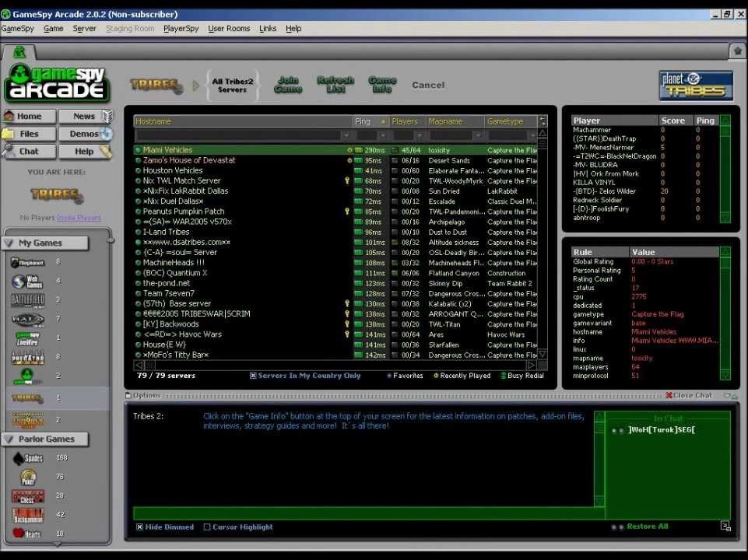The image size is (748, 560).
Task: Open the News section
Action: tap(86, 117)
